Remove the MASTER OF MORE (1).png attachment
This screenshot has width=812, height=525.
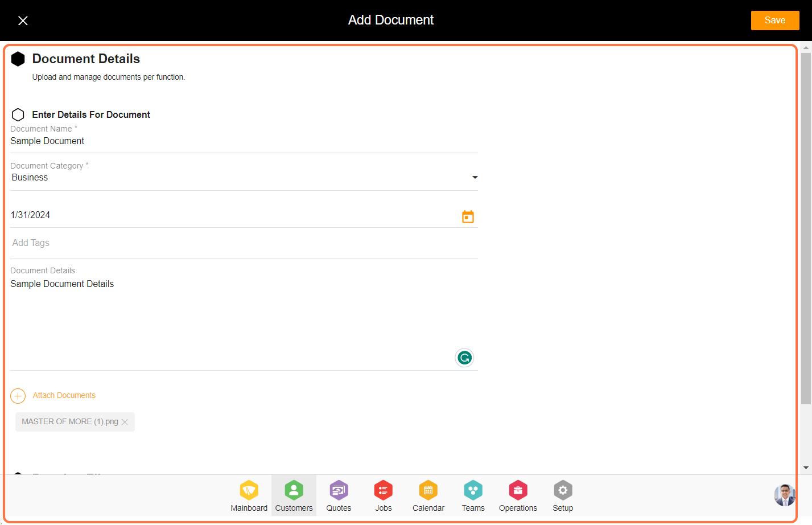(x=125, y=422)
